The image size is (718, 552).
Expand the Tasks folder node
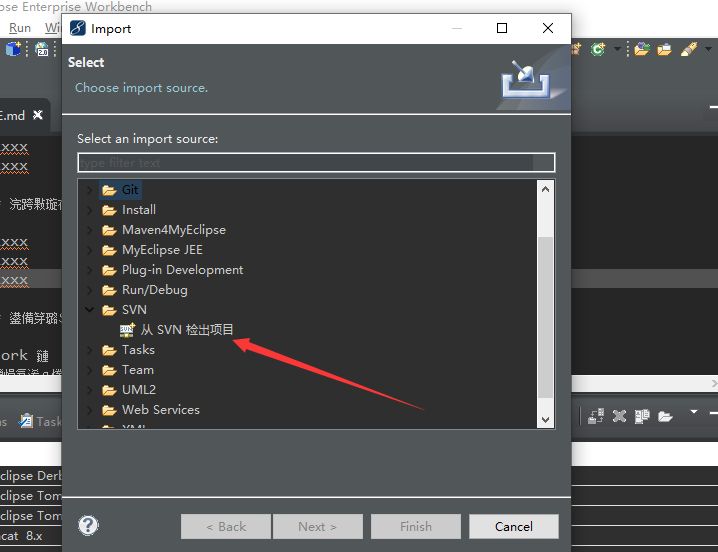(x=90, y=350)
